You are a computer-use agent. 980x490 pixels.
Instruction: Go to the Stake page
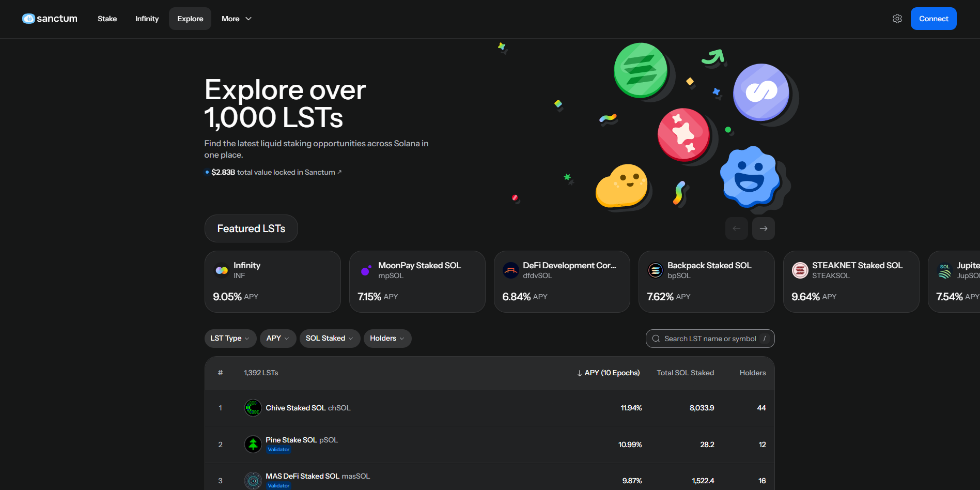click(x=107, y=19)
